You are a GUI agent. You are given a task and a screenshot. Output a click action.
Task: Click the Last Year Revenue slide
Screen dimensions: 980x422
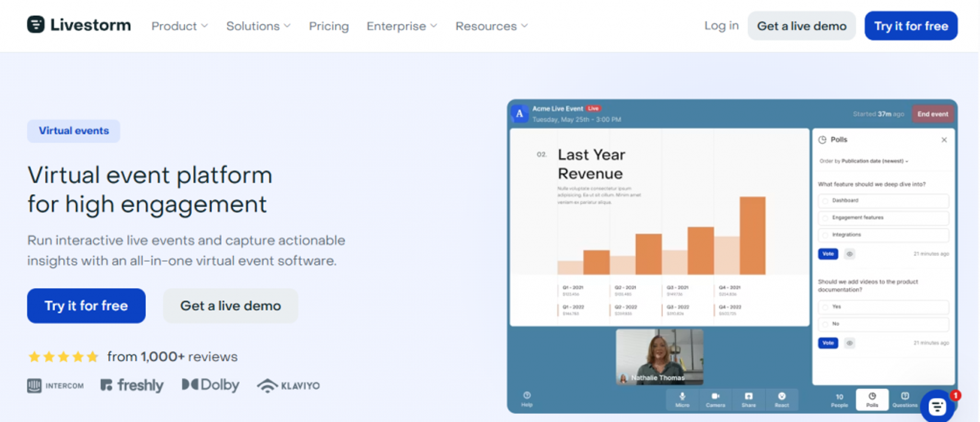coord(659,227)
